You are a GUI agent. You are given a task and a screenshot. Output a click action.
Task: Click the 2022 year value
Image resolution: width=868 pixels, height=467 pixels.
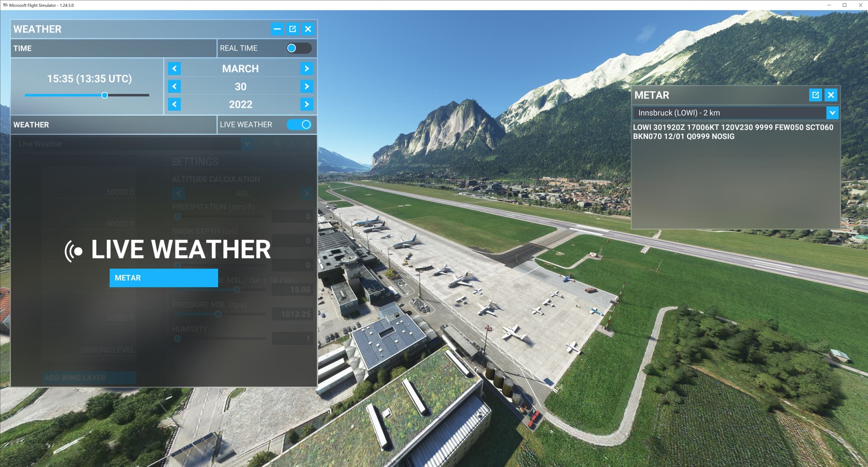pos(241,104)
